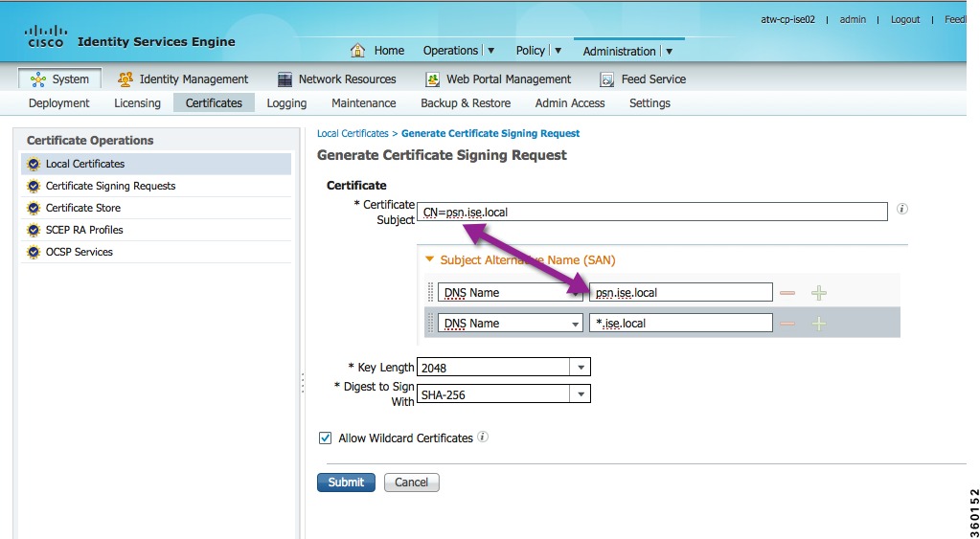Click the admin user link
980x539 pixels.
click(853, 19)
